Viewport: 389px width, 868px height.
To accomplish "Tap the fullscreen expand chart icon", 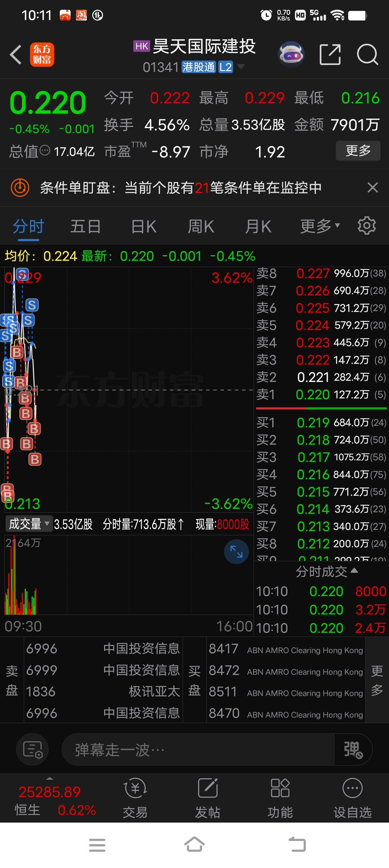I will coord(236,552).
